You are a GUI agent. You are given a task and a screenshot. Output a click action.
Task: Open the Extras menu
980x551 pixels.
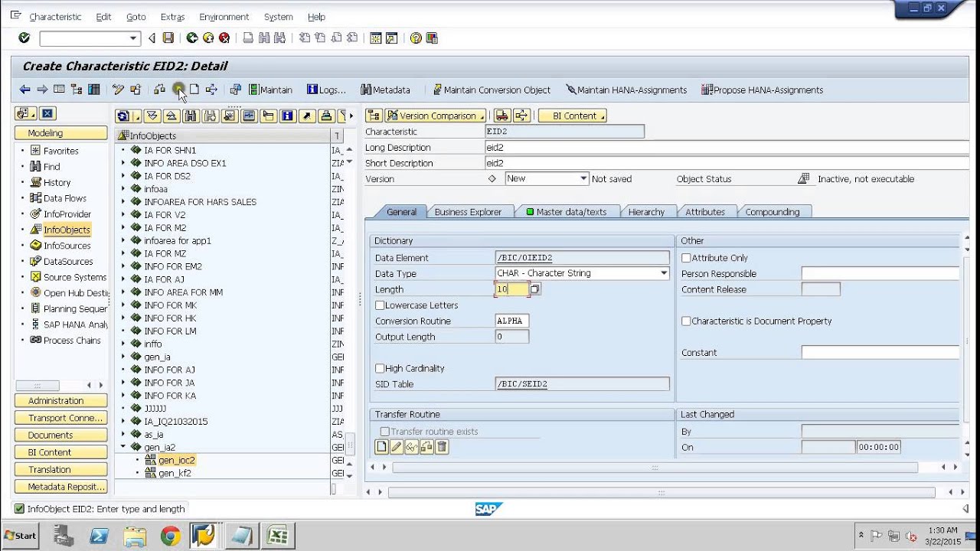coord(172,17)
